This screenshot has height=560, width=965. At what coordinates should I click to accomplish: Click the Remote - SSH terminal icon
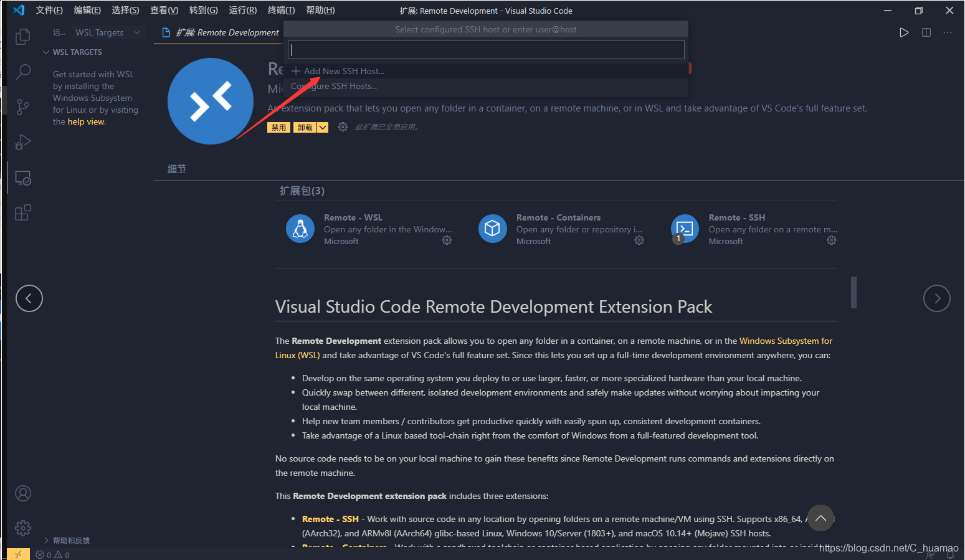(x=685, y=229)
